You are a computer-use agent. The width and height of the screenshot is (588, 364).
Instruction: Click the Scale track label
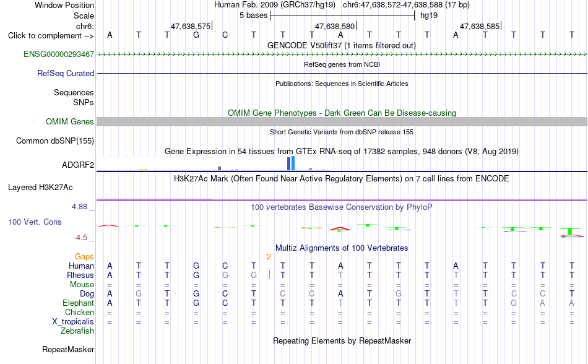coord(84,15)
